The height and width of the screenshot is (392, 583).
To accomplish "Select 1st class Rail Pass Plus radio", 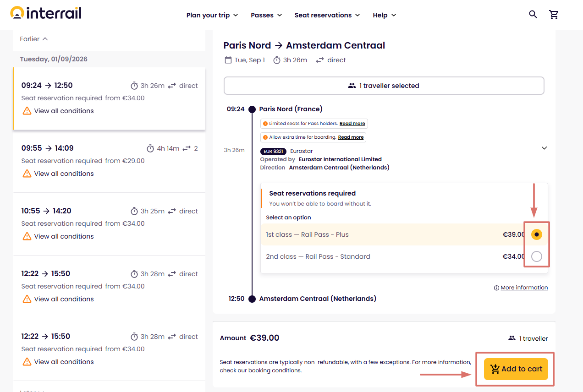I will tap(536, 234).
